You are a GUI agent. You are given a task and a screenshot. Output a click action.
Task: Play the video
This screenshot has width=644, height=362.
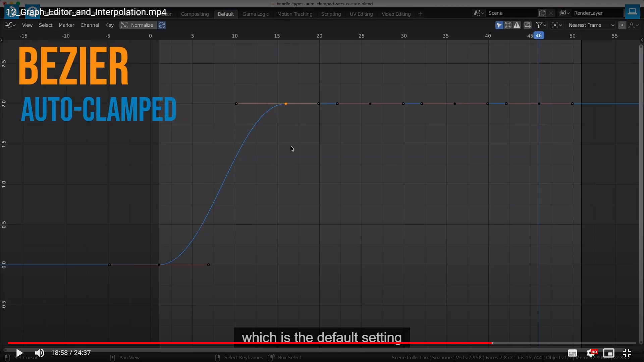[19, 353]
